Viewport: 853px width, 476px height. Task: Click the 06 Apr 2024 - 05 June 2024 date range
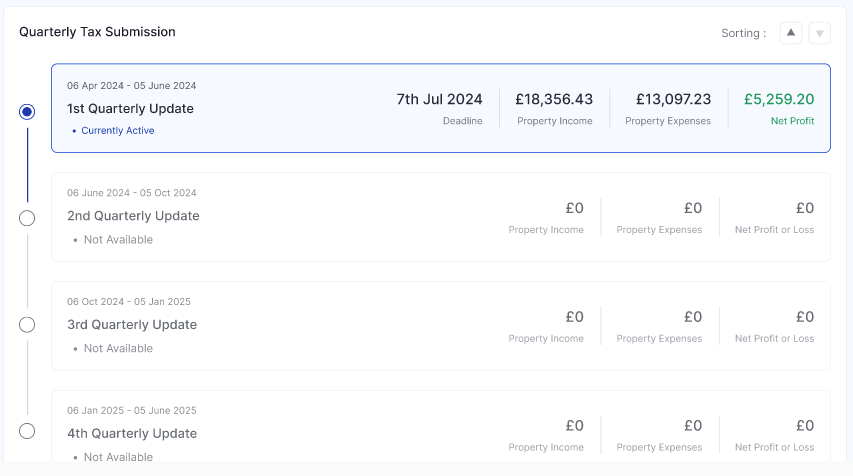coord(132,85)
